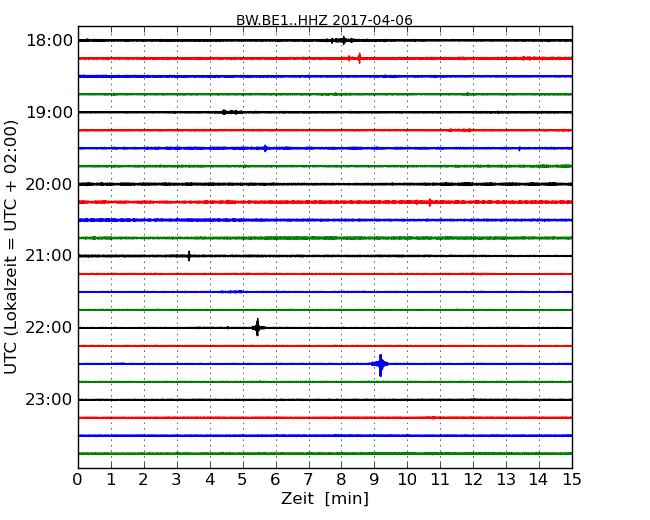
Task: Click the plot title BW.BE1..HHZ 2017-04-06
Action: (x=324, y=20)
